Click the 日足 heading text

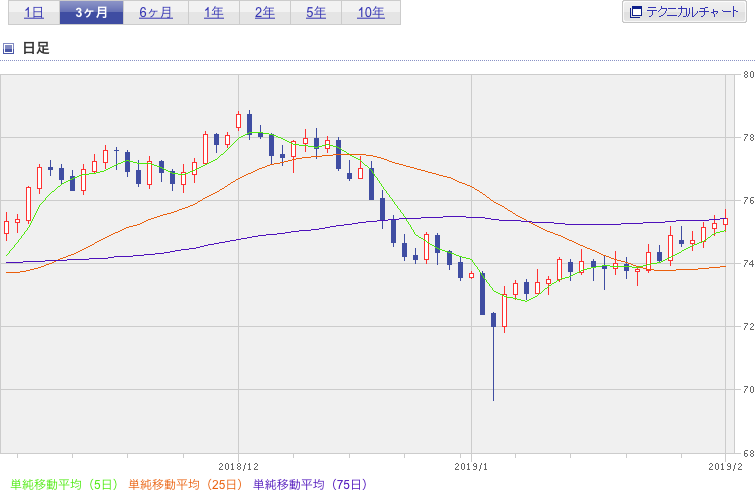tap(36, 48)
